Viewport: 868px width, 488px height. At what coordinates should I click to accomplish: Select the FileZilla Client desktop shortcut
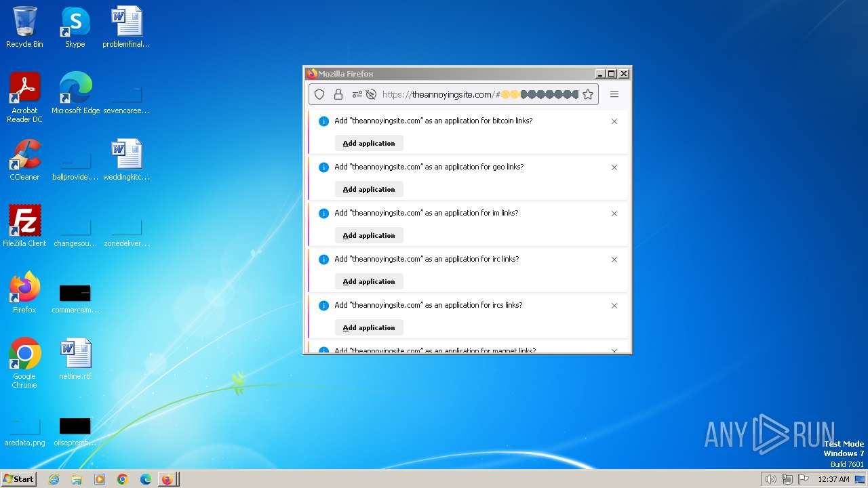click(24, 226)
